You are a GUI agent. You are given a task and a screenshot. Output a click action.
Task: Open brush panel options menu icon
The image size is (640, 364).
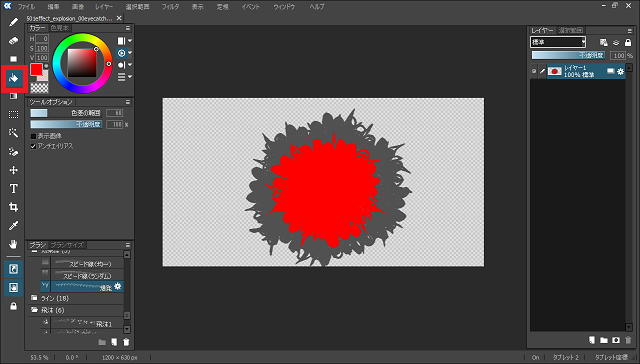(128, 245)
